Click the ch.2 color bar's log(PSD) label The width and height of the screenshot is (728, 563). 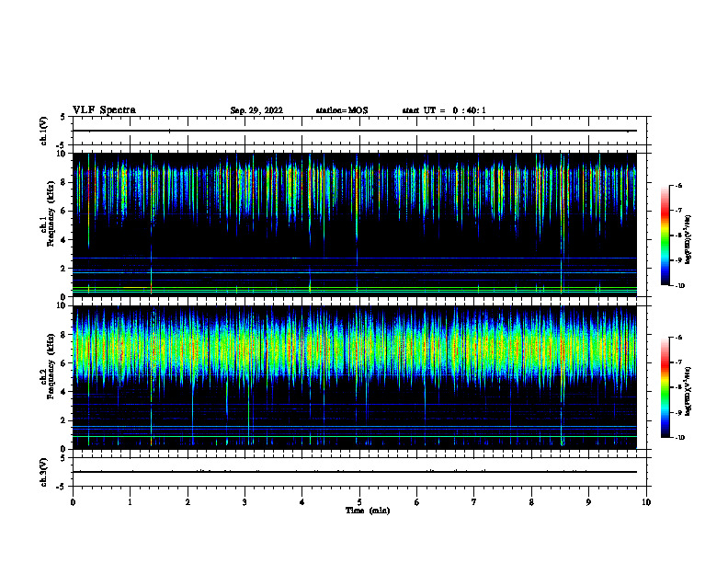click(x=688, y=392)
